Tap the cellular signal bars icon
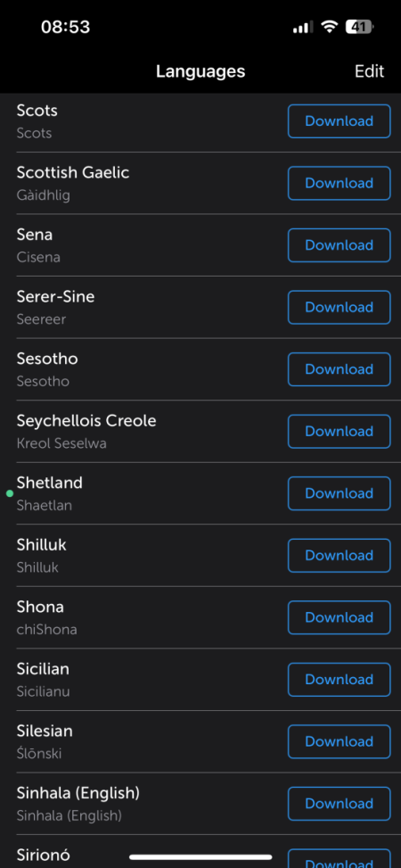 [x=303, y=27]
